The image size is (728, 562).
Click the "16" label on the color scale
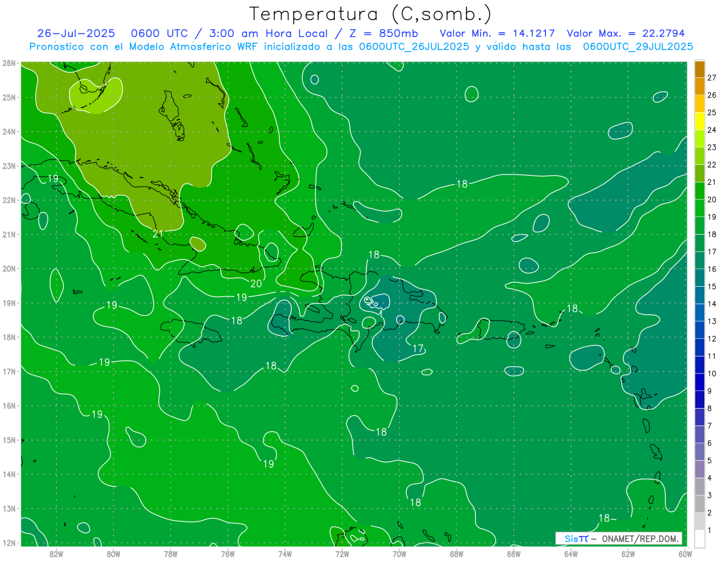point(712,269)
